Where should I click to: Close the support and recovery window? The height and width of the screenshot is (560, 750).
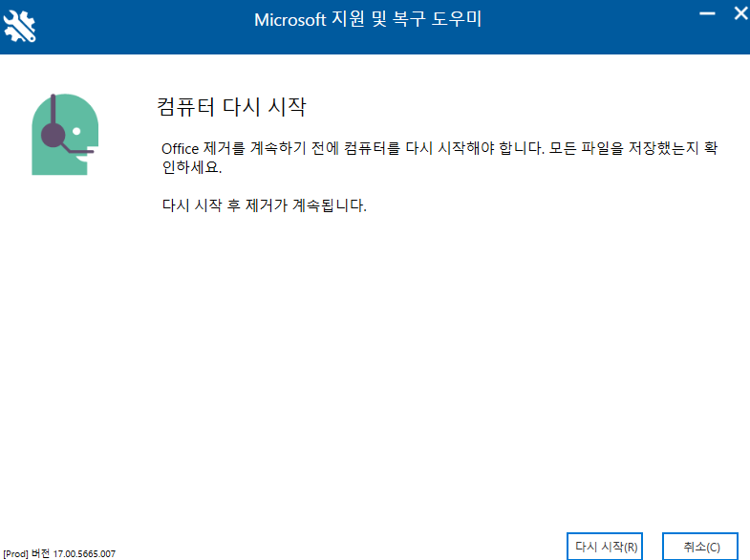coord(740,13)
